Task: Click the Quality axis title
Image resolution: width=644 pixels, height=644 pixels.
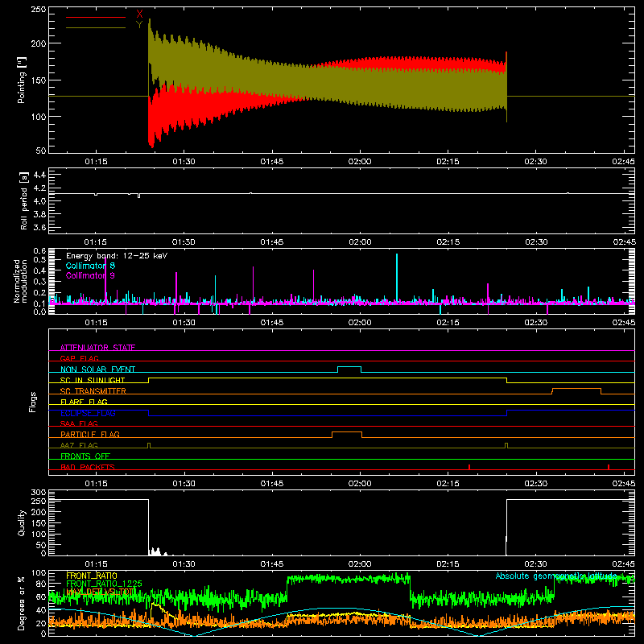Action: (x=22, y=522)
